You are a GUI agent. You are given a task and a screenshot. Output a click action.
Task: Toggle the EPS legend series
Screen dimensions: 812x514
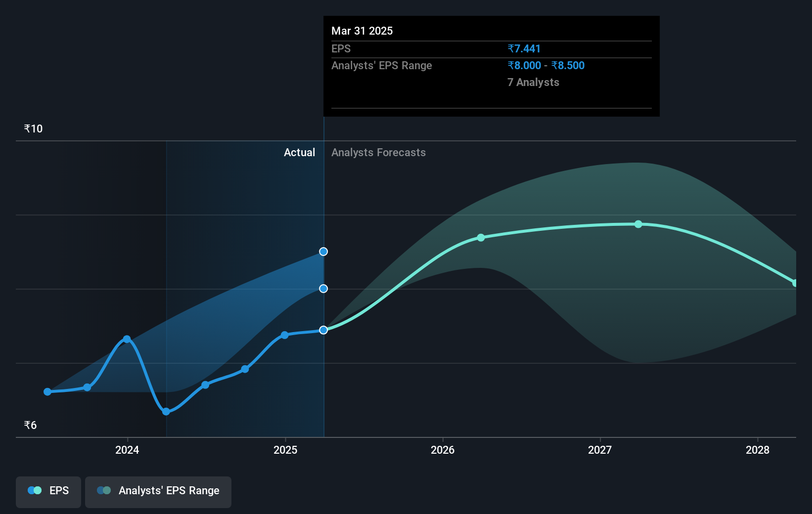click(x=48, y=492)
